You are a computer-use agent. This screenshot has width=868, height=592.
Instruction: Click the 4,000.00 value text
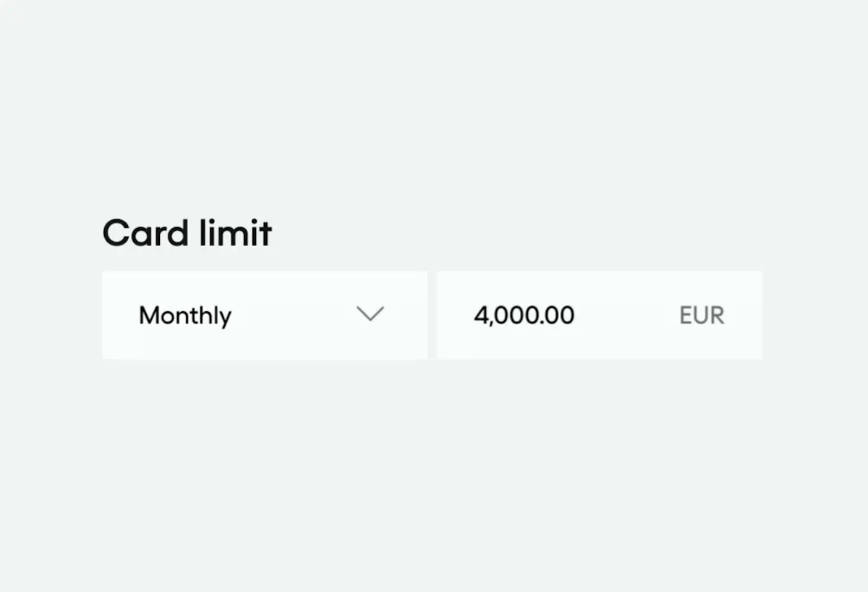[524, 316]
